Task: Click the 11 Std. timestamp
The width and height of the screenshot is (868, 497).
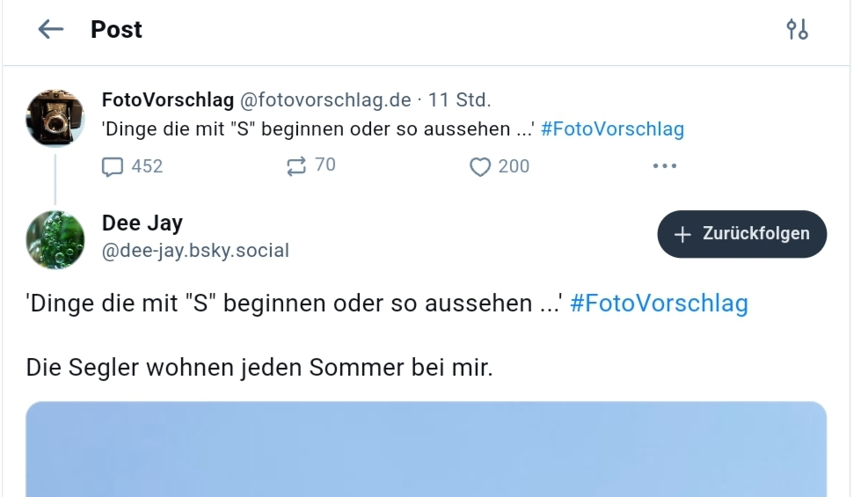Action: [x=460, y=99]
